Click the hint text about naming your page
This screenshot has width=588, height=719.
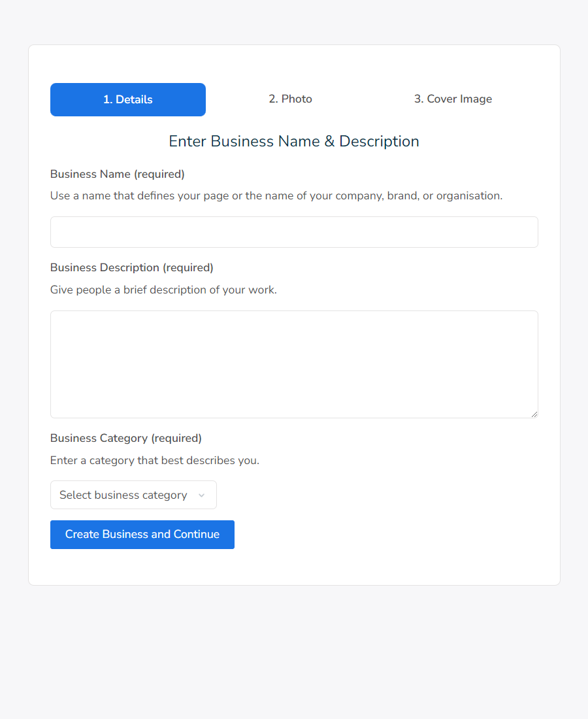(x=276, y=195)
